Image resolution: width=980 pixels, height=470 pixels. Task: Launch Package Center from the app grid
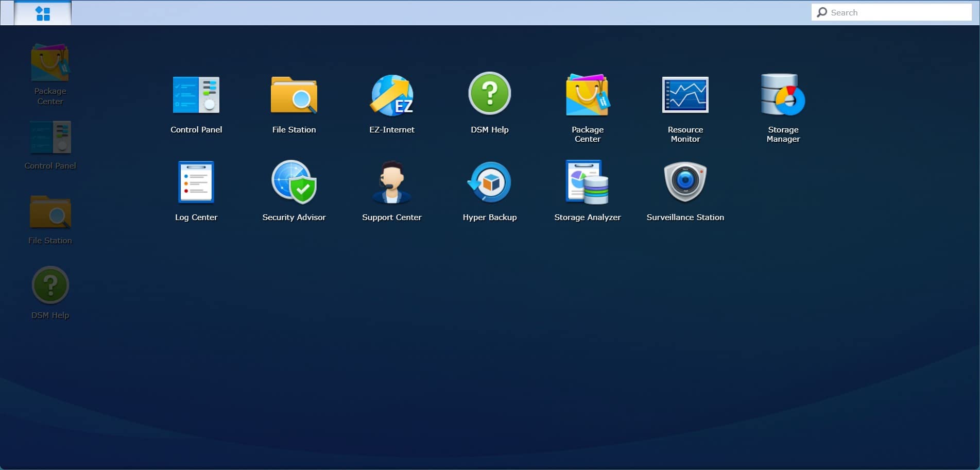(x=587, y=95)
